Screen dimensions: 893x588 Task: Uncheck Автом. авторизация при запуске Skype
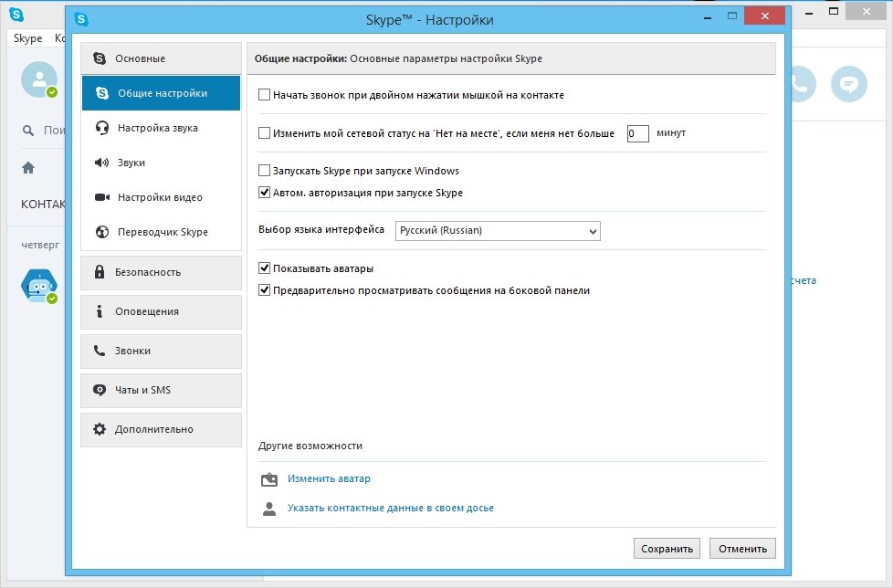(264, 193)
